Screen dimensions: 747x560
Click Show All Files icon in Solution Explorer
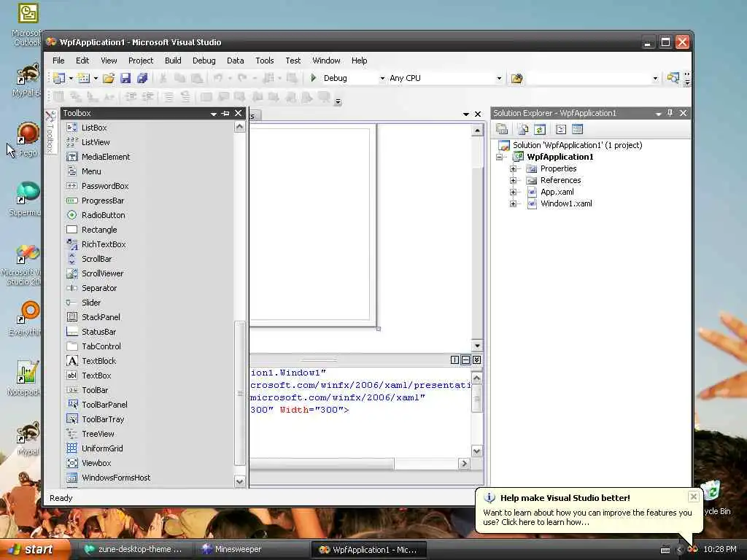(x=523, y=129)
